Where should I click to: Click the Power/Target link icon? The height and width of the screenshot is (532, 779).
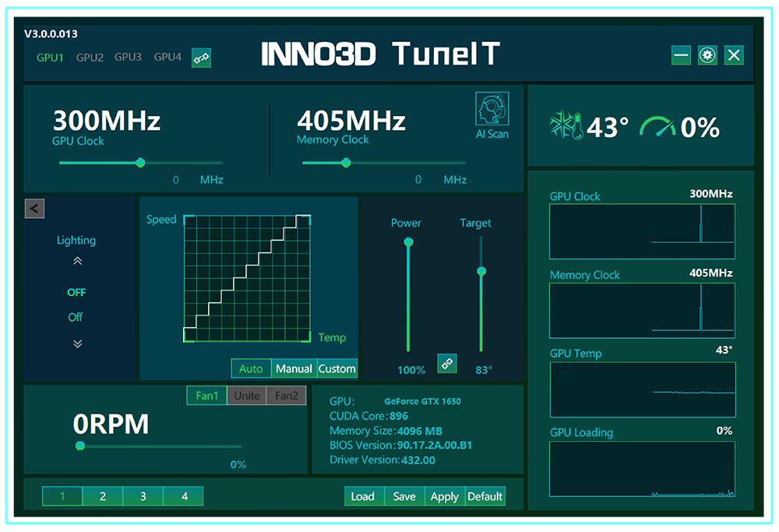tap(447, 363)
